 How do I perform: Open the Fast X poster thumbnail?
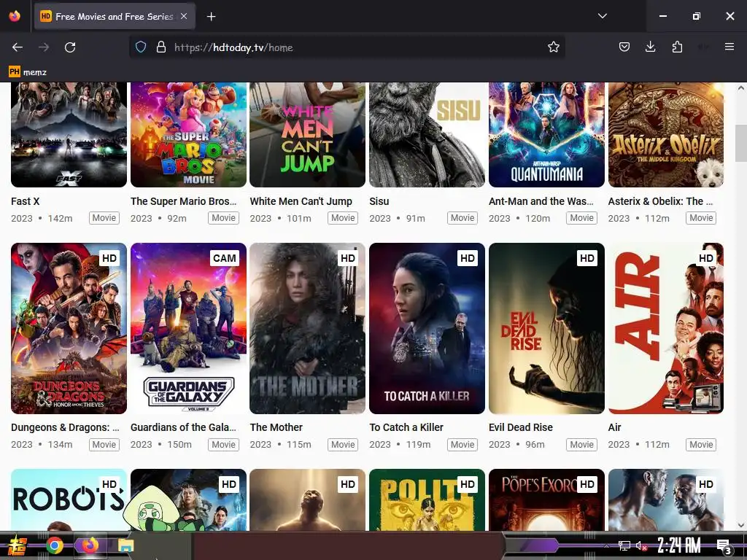click(x=69, y=135)
